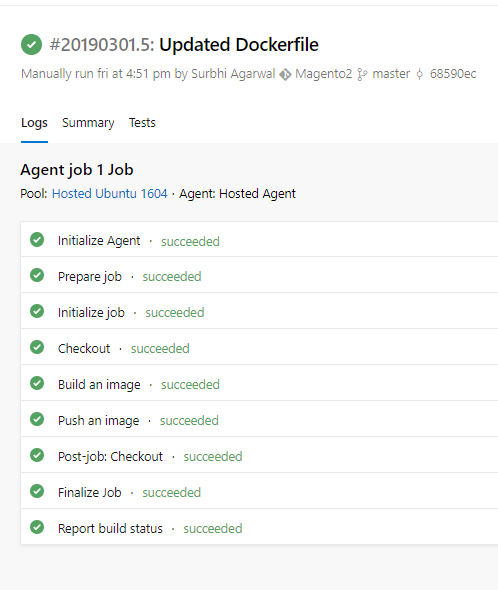The image size is (498, 590).
Task: Open the Magento2 repository link
Action: (323, 74)
